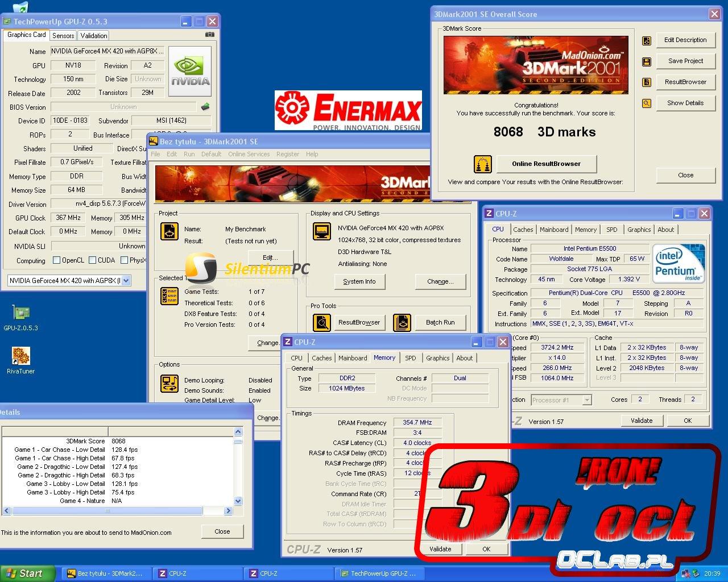Click the Online ResultBrowser button
Screen dimensions: 728x582
(x=547, y=164)
